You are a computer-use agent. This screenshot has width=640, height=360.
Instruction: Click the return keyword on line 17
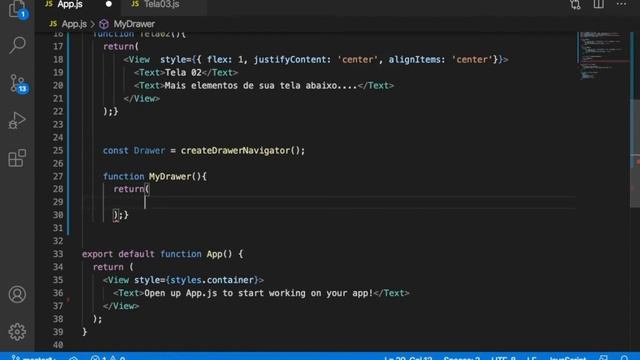coord(118,47)
